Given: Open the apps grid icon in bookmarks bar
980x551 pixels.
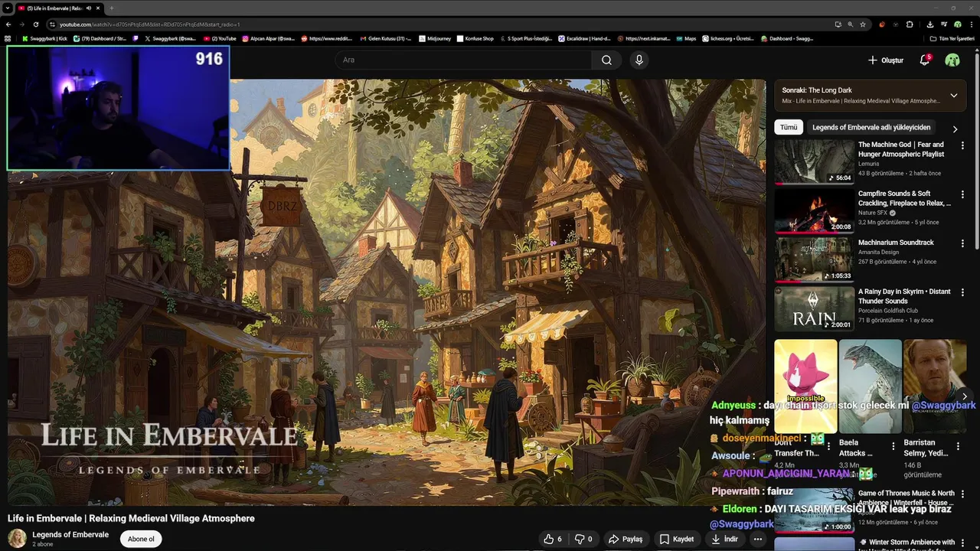Looking at the screenshot, I should (8, 38).
